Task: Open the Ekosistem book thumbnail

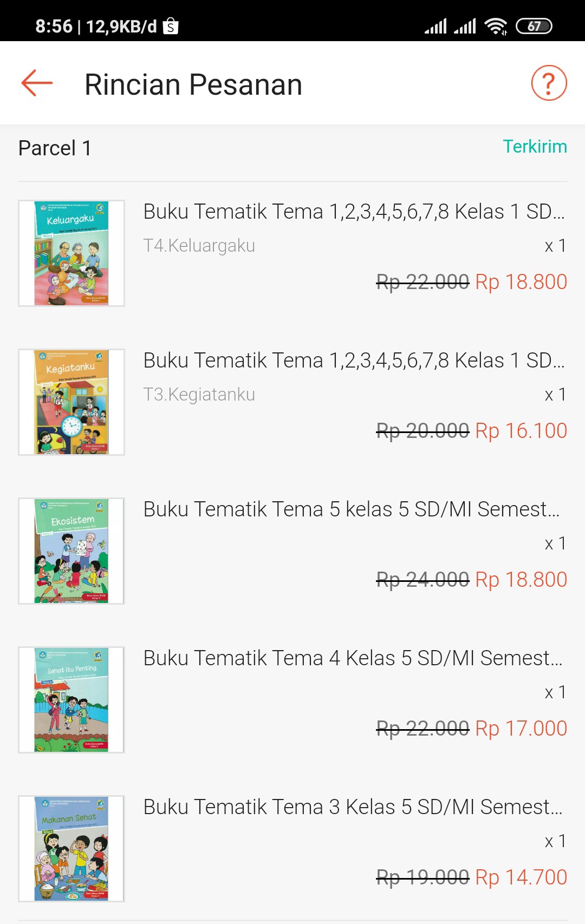Action: (x=71, y=551)
